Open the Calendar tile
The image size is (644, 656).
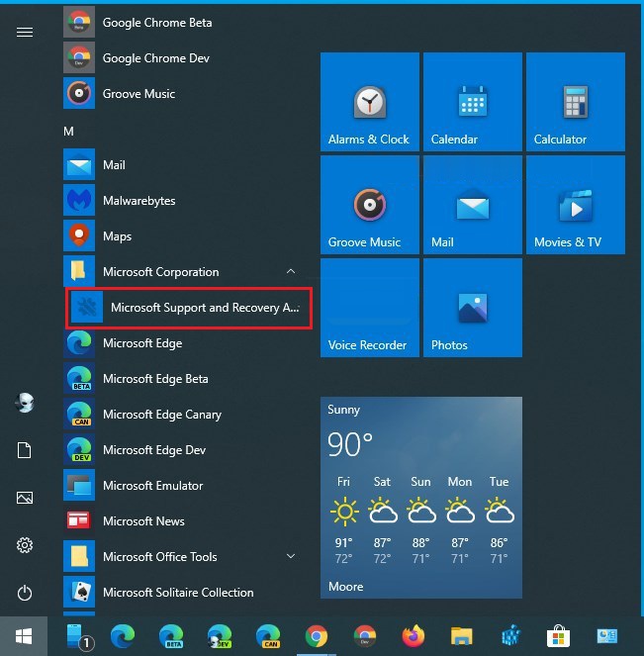click(473, 102)
